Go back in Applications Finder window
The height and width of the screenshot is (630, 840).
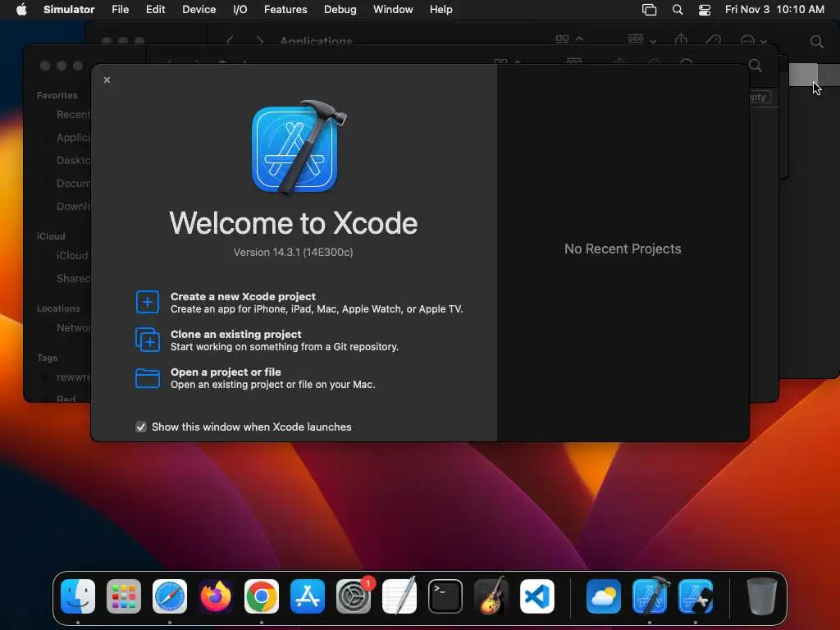coord(230,41)
